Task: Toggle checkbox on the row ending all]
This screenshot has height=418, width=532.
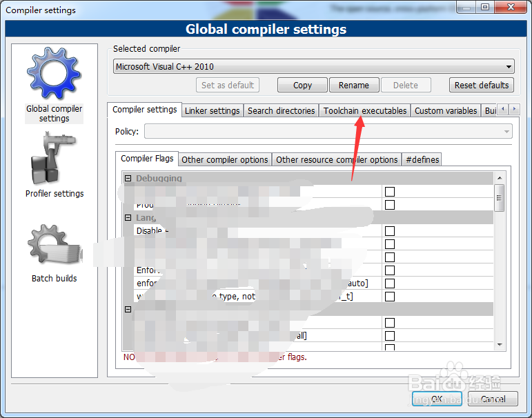Action: pyautogui.click(x=390, y=336)
